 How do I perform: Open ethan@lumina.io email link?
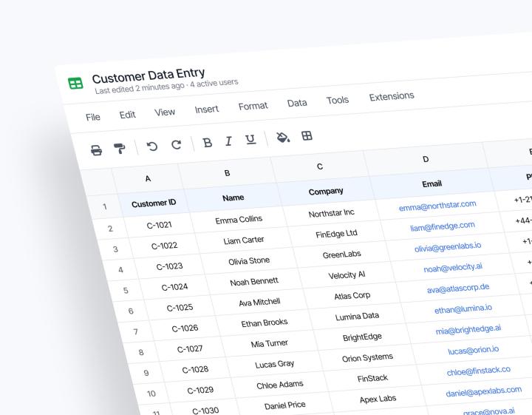click(x=463, y=309)
